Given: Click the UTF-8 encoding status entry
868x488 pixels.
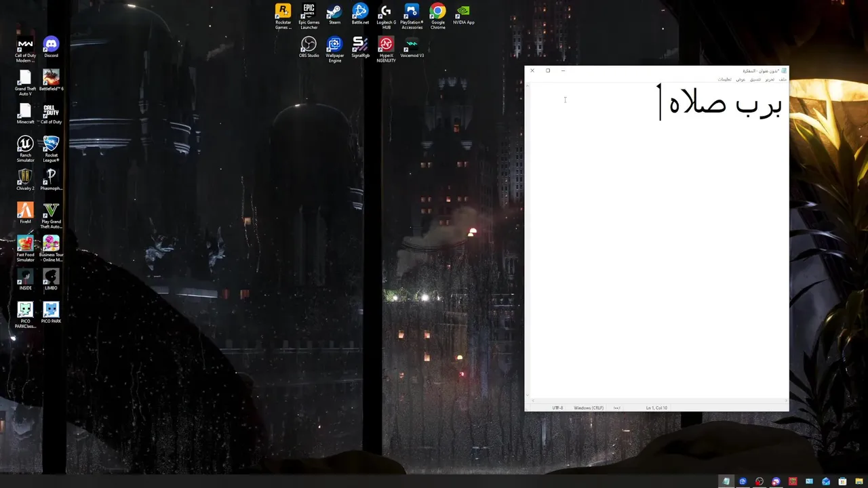Looking at the screenshot, I should (557, 408).
